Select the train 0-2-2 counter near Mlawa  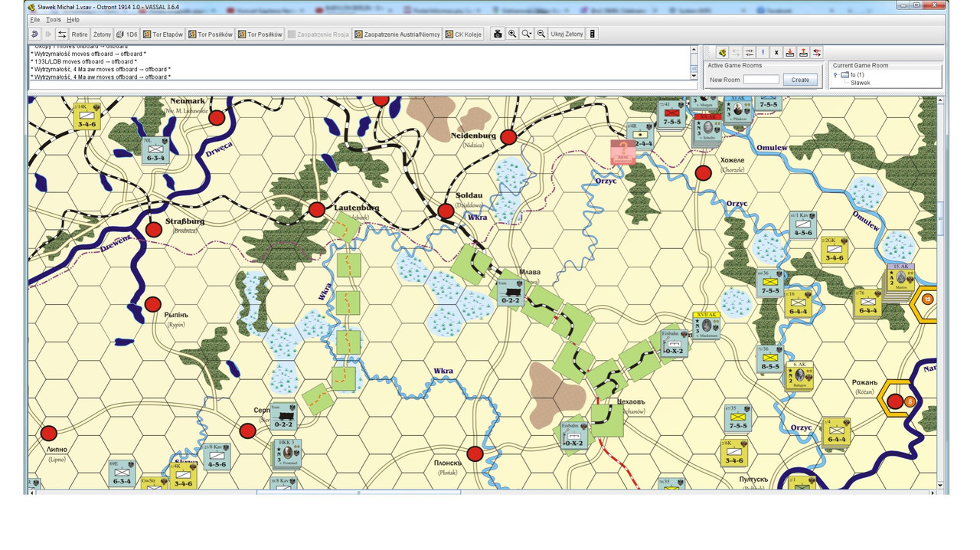click(x=510, y=292)
